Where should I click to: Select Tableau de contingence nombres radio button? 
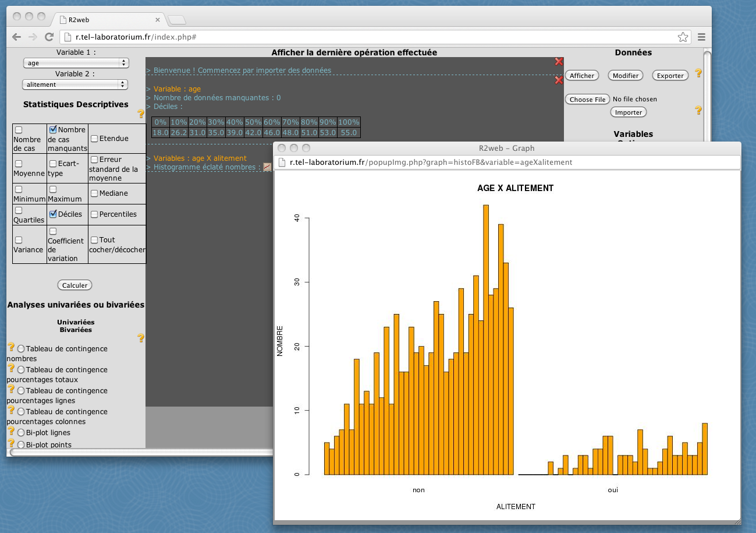(x=21, y=349)
